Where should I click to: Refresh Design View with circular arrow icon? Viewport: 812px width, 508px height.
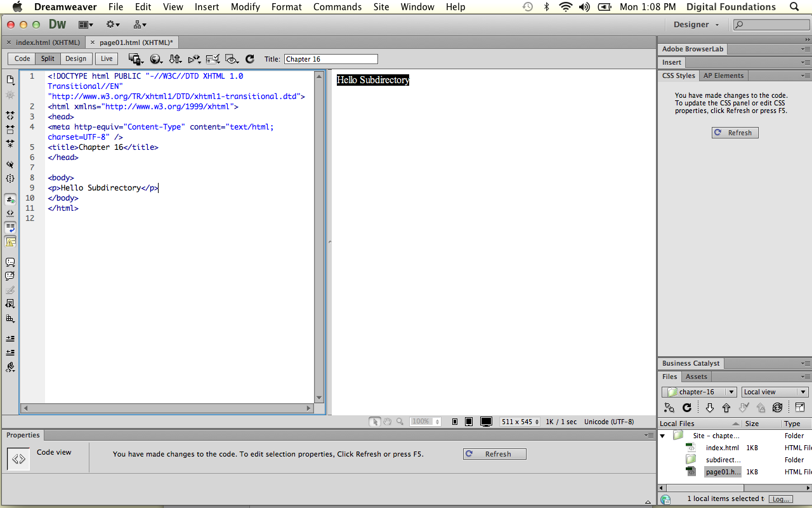[x=249, y=58]
